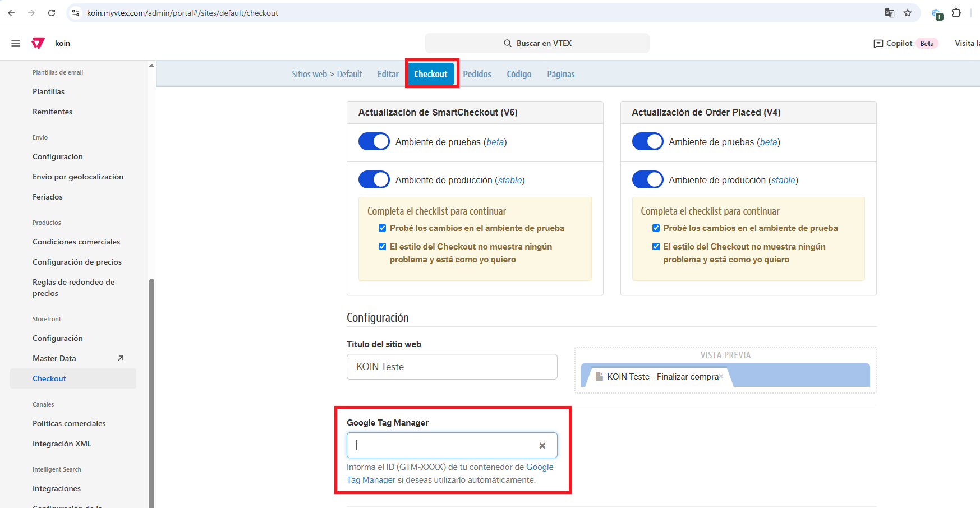Open Reglas de redondeo de precios
The height and width of the screenshot is (508, 980).
[x=73, y=288]
